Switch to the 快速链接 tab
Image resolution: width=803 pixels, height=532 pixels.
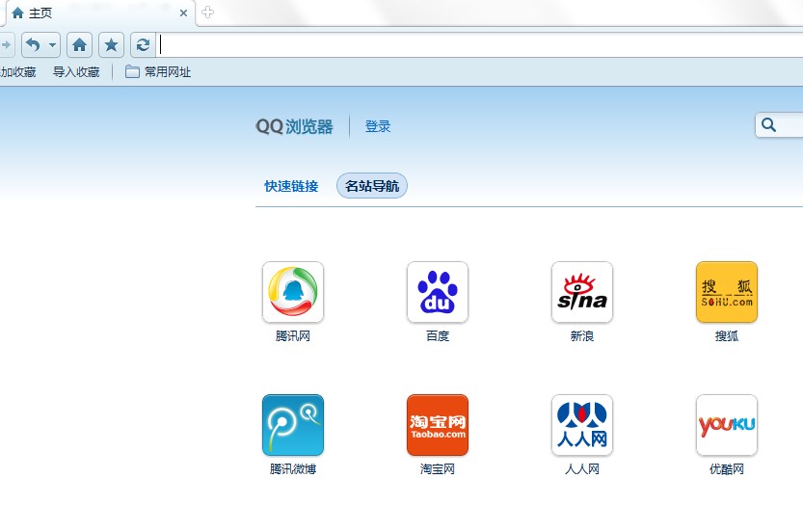pyautogui.click(x=291, y=186)
